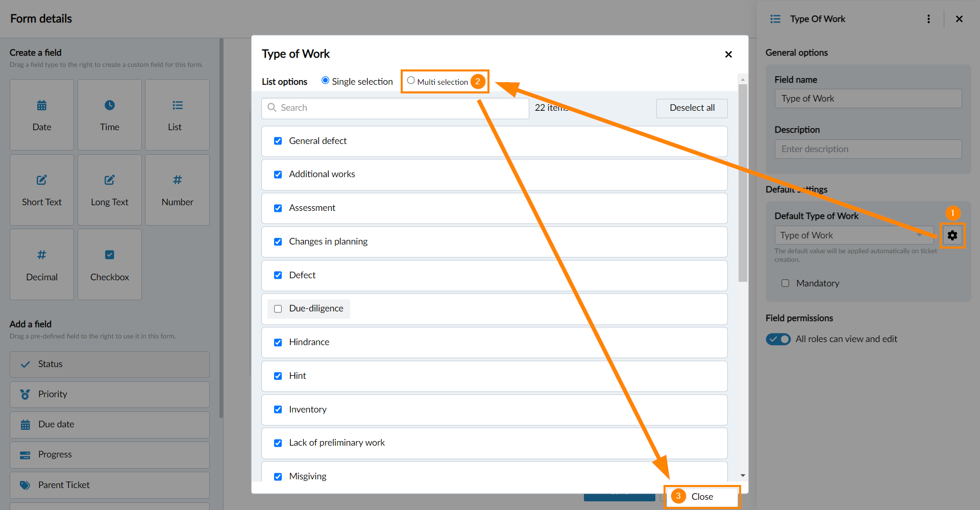
Task: Uncheck the General defect option
Action: pyautogui.click(x=278, y=141)
